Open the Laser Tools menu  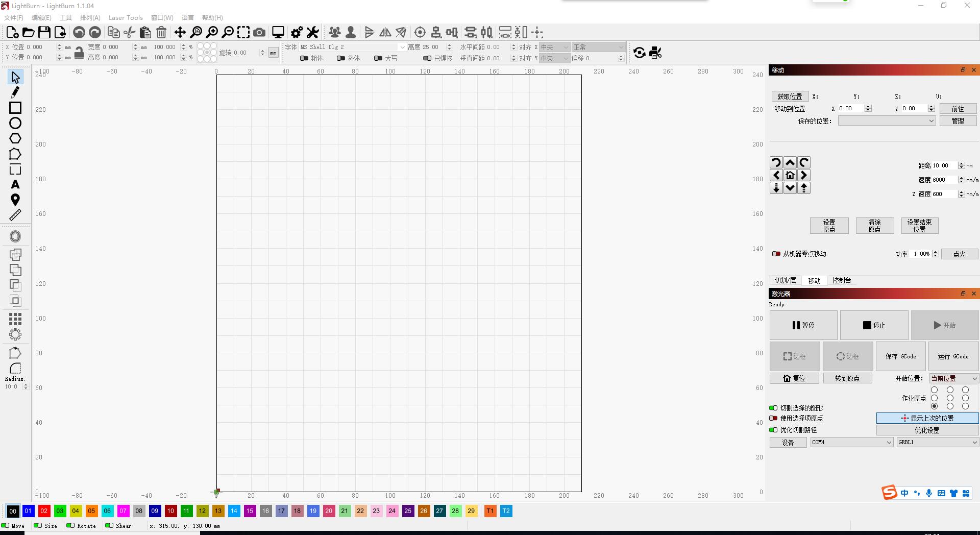pos(126,17)
